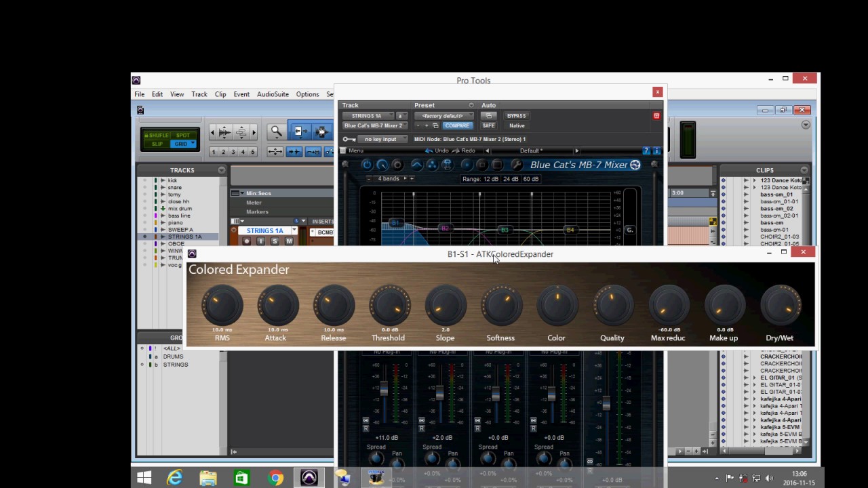The width and height of the screenshot is (868, 488).
Task: Open the info icon in MB-7 Mixer
Action: (656, 150)
